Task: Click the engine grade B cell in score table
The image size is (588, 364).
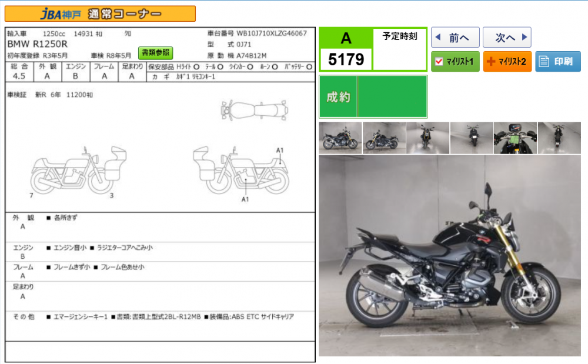Action: tap(76, 76)
